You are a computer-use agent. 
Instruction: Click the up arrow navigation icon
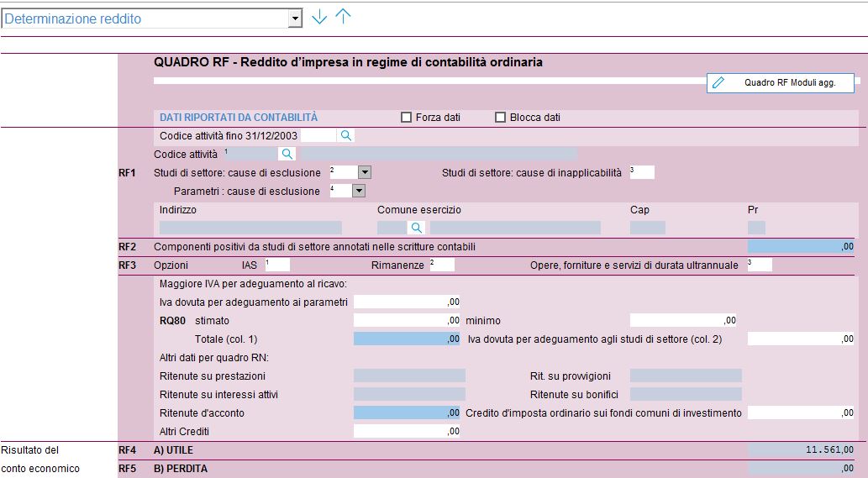pos(343,16)
